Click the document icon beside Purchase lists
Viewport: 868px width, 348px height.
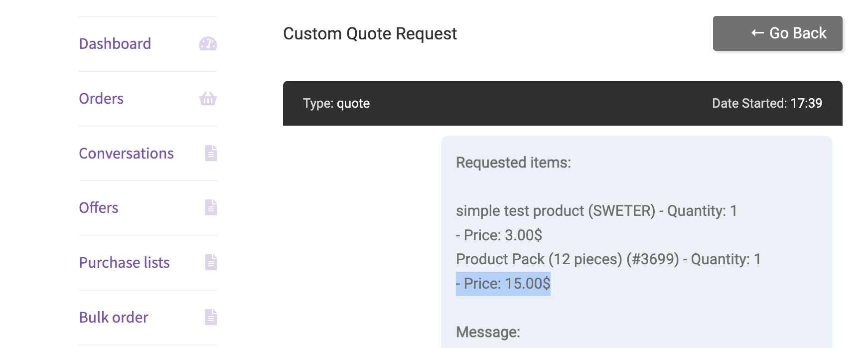(211, 262)
